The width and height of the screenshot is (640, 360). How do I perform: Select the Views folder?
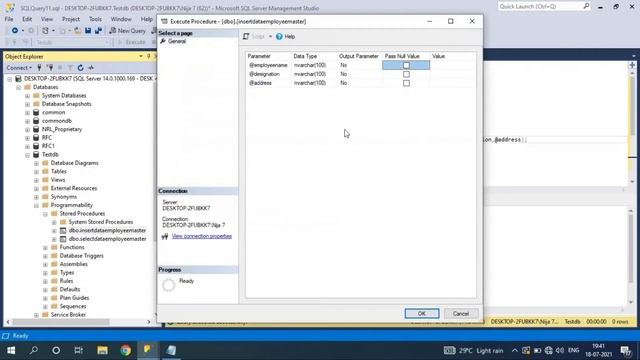click(x=58, y=180)
